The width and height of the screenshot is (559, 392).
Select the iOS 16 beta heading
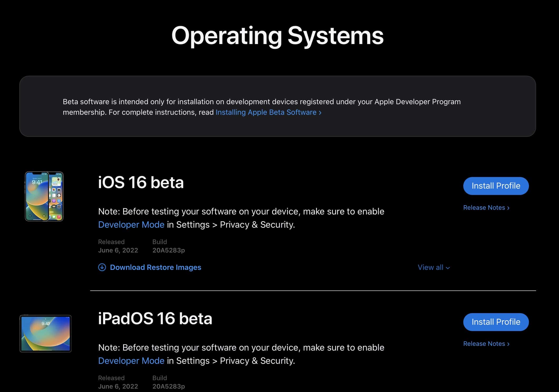click(141, 182)
